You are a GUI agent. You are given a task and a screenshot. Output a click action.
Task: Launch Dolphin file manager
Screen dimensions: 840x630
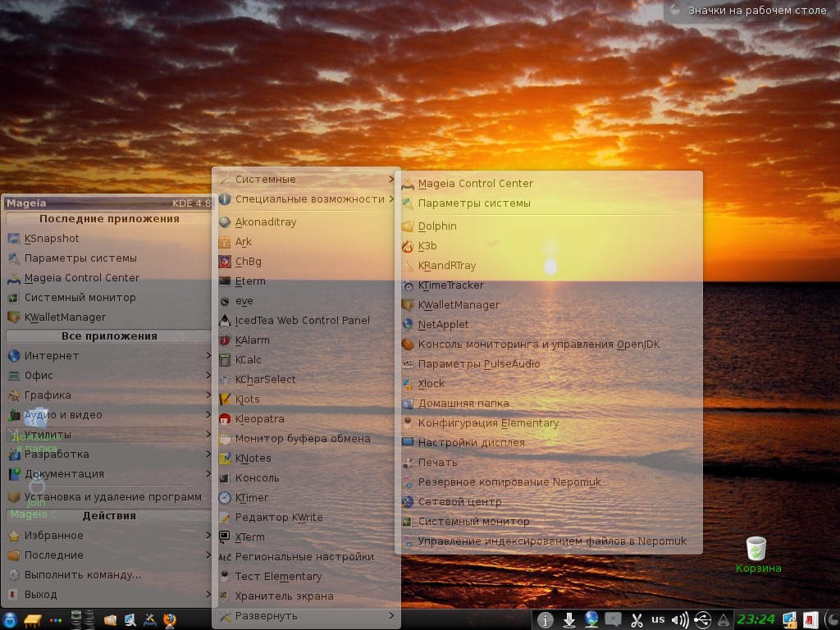click(549, 226)
